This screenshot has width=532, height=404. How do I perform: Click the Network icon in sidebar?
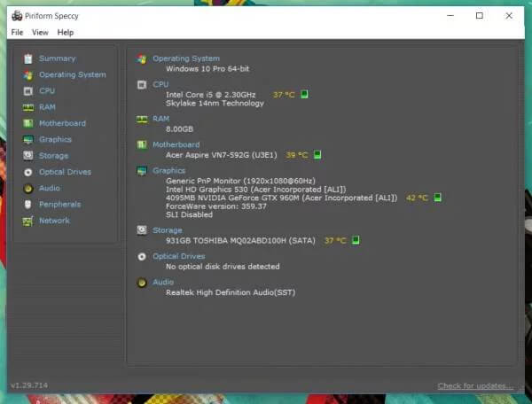point(28,221)
